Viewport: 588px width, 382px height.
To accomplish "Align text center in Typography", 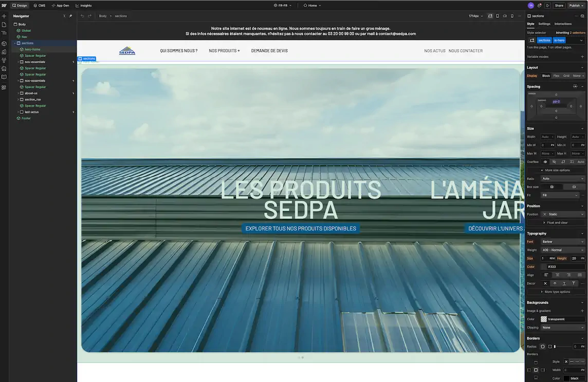I will pos(558,275).
